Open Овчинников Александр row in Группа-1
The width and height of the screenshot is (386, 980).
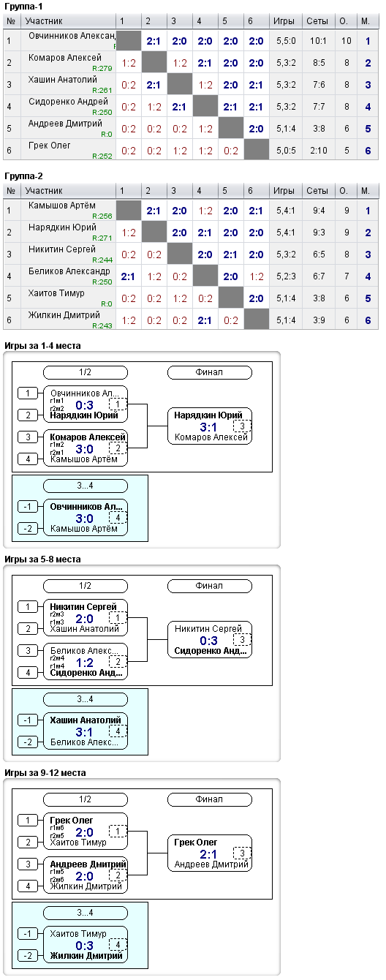tap(192, 40)
